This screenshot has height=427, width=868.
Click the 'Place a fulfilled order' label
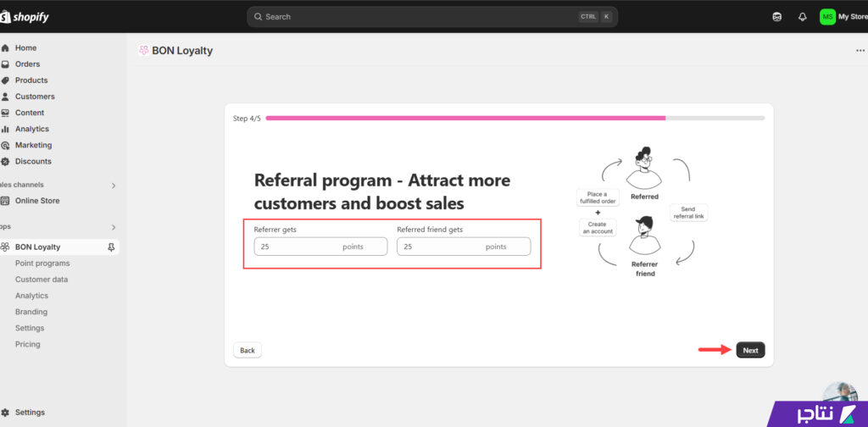[x=598, y=198]
